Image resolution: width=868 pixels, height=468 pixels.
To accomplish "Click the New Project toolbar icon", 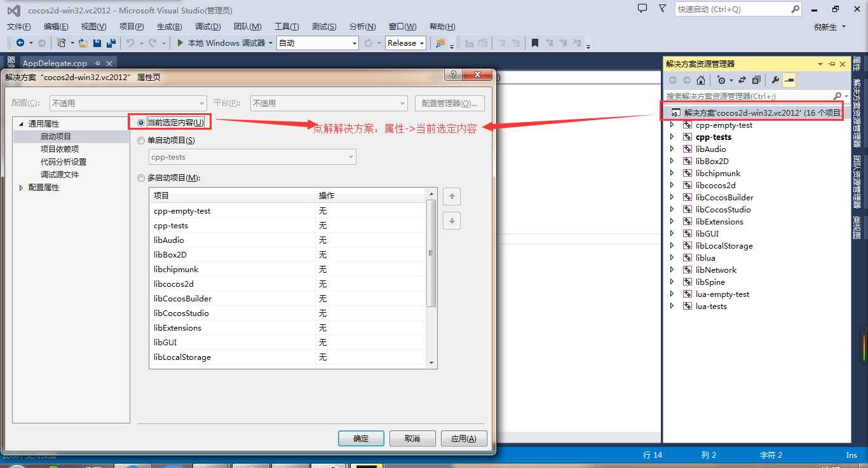I will pos(61,43).
